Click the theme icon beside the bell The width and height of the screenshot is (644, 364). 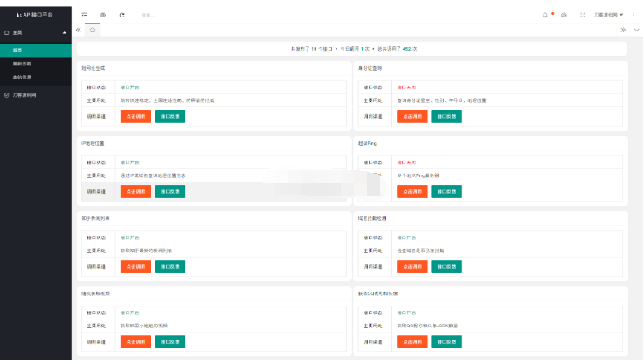564,15
